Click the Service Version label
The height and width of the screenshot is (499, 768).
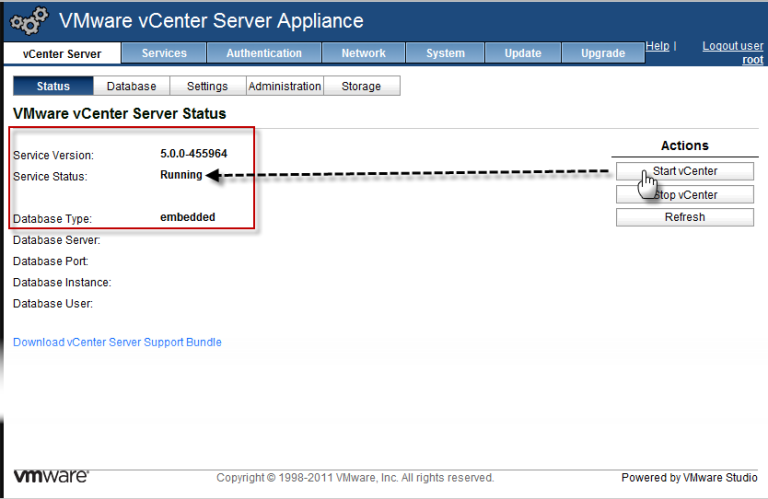[53, 155]
